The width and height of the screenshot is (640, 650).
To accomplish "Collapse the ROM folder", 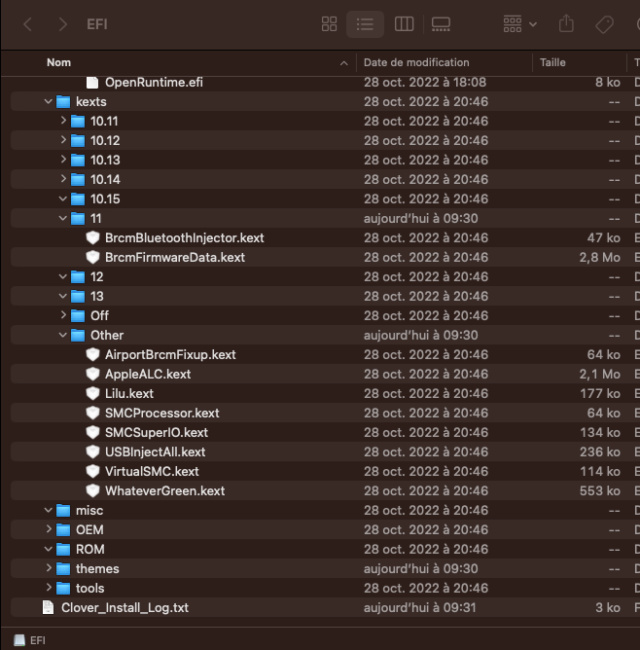I will click(48, 549).
